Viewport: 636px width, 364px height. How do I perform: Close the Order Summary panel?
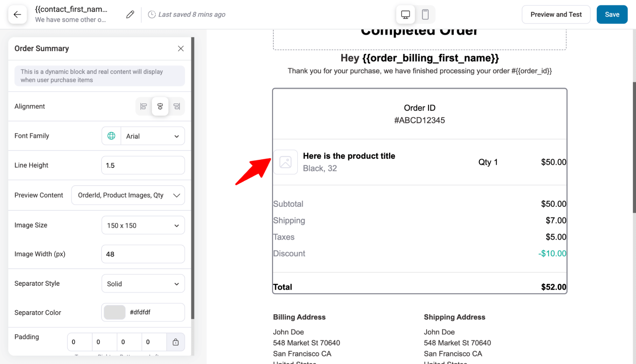coord(181,48)
